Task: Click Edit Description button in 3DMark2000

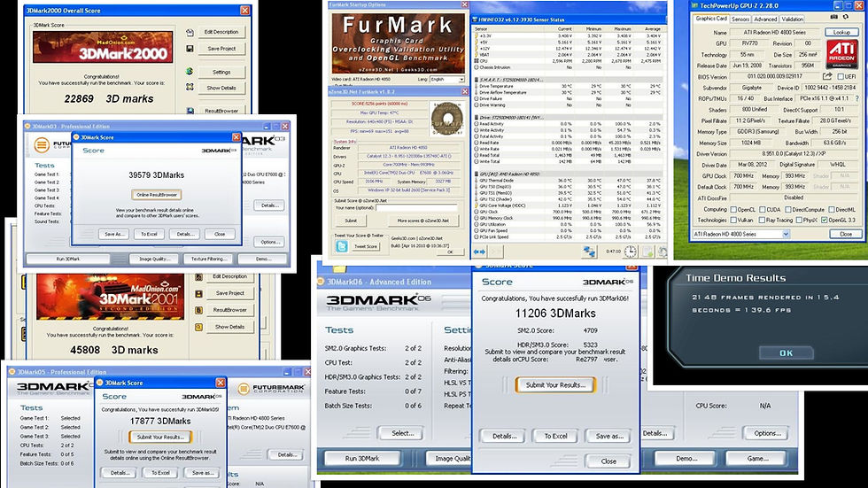Action: pyautogui.click(x=221, y=32)
